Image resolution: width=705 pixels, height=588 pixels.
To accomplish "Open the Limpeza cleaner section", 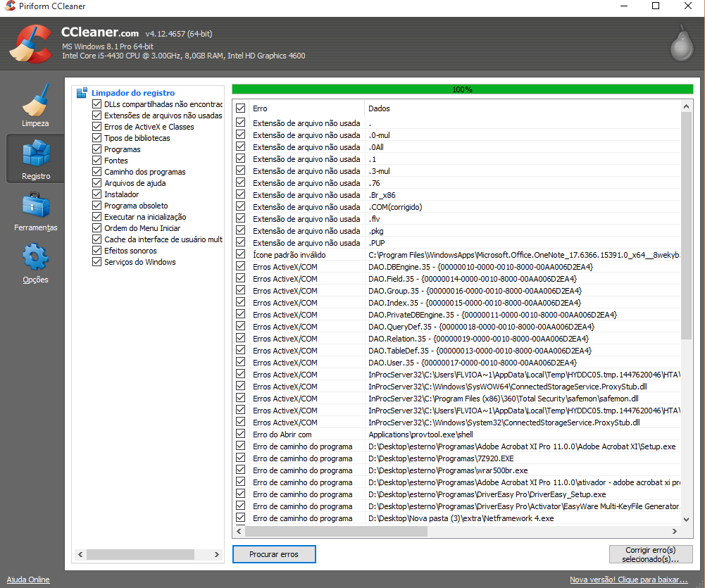I will pos(35,105).
